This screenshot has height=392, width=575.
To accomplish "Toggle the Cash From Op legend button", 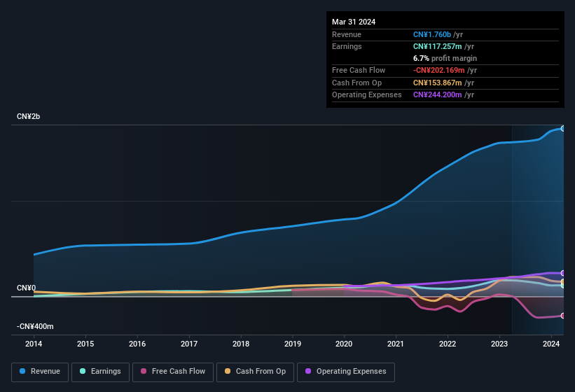I will [255, 372].
